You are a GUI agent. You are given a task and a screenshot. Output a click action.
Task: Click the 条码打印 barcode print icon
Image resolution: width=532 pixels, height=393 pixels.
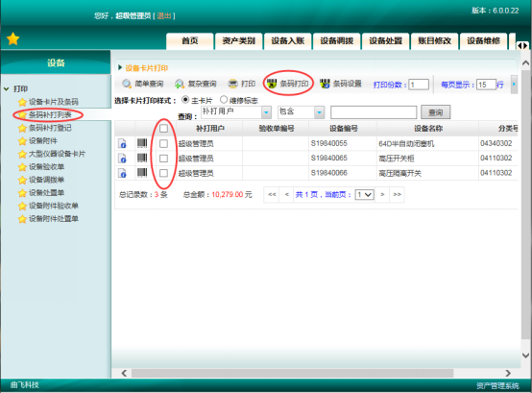click(272, 84)
